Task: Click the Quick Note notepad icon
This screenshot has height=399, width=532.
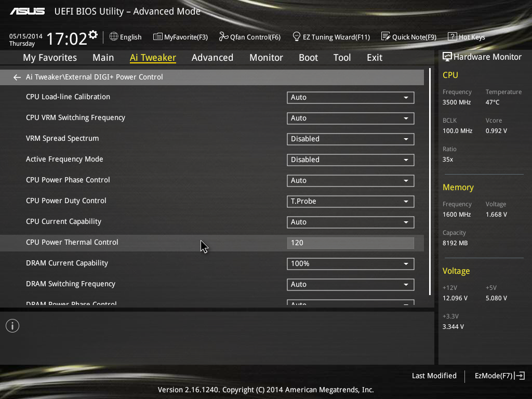Action: pos(385,36)
